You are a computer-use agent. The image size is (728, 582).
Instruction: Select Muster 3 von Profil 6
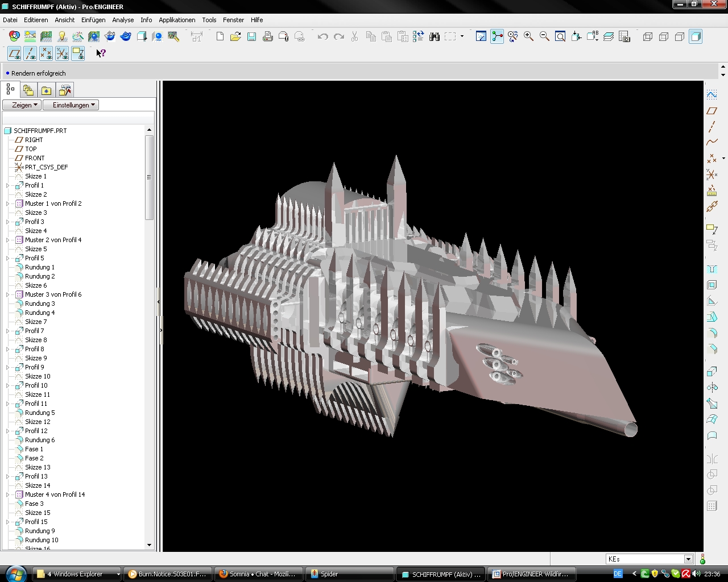tap(53, 294)
